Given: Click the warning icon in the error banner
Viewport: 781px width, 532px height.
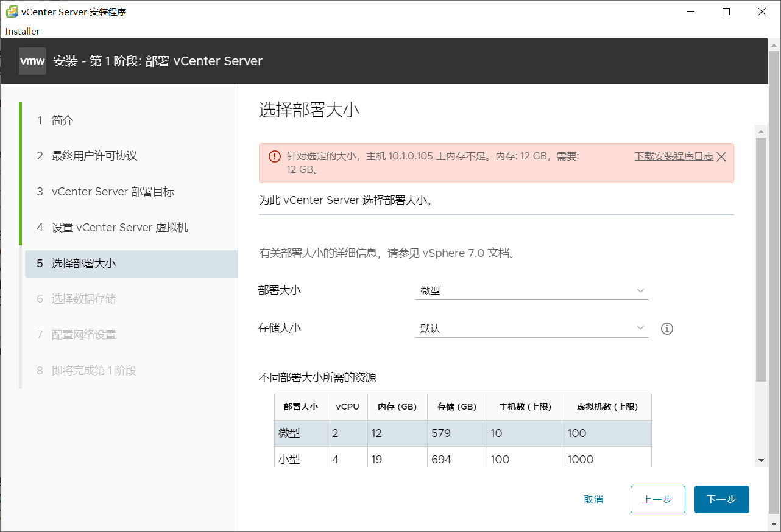Looking at the screenshot, I should pos(274,156).
